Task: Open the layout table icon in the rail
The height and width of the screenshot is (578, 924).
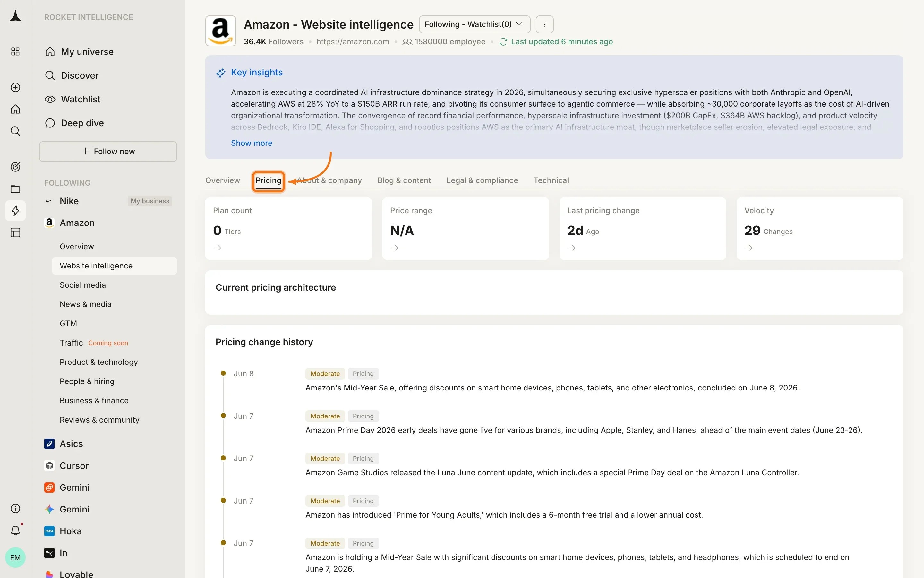Action: [15, 232]
